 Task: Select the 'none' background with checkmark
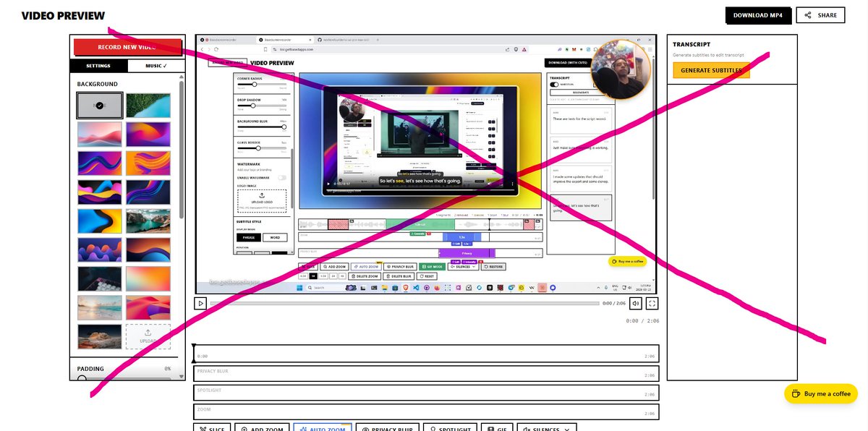[100, 105]
